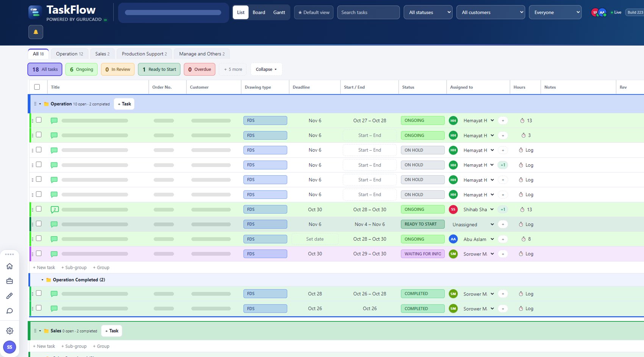
Task: Click + Sub-group under the Operation group
Action: click(74, 267)
